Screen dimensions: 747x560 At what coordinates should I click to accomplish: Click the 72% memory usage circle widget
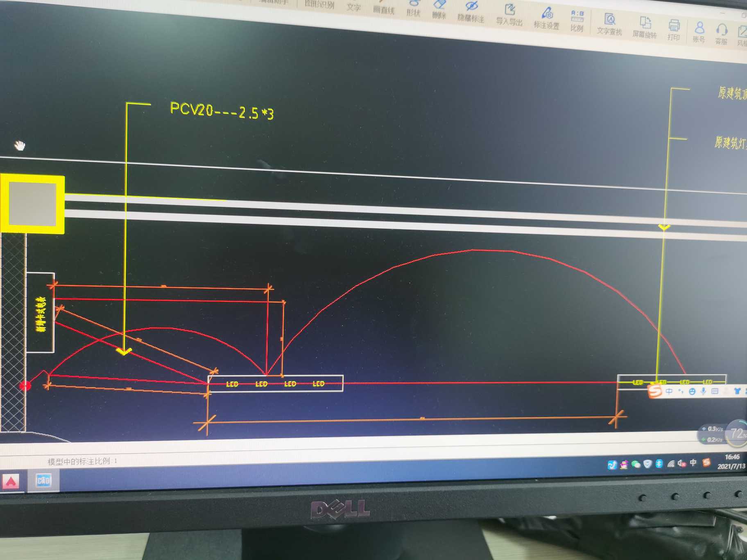tap(738, 433)
